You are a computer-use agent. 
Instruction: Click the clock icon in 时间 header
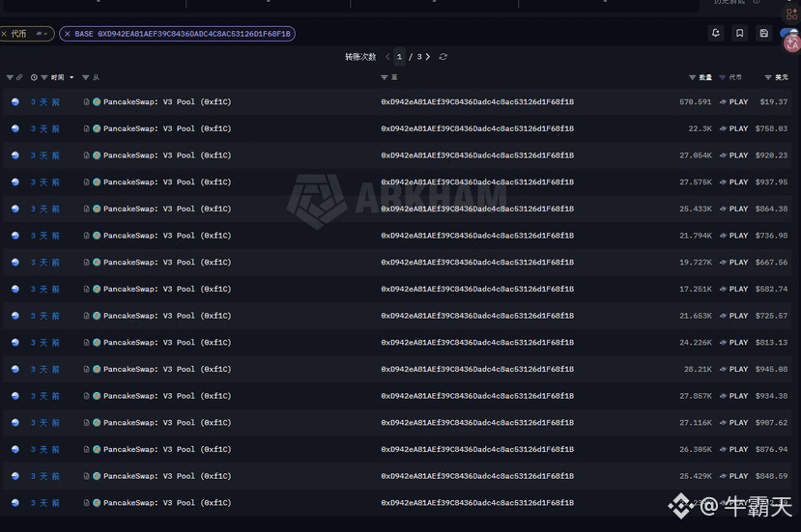(x=34, y=77)
